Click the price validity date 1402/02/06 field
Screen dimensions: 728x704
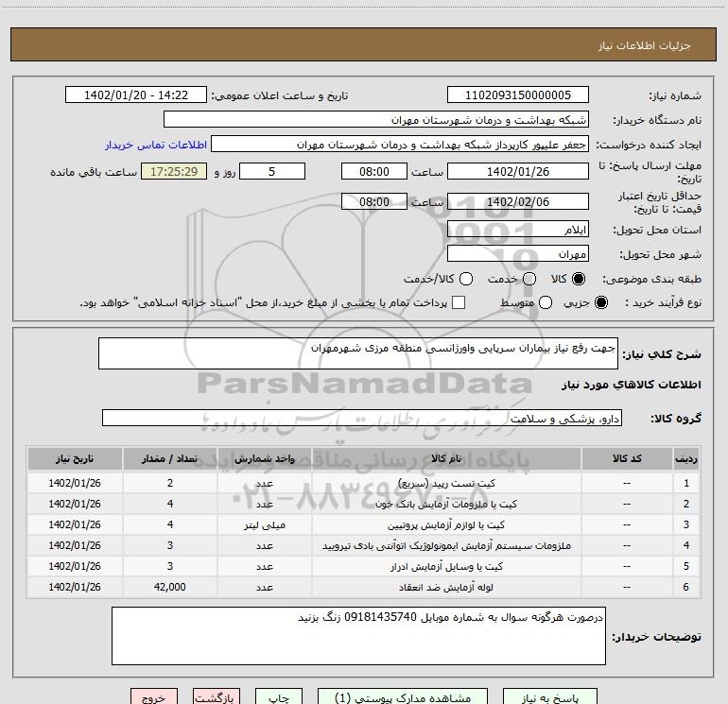click(518, 201)
